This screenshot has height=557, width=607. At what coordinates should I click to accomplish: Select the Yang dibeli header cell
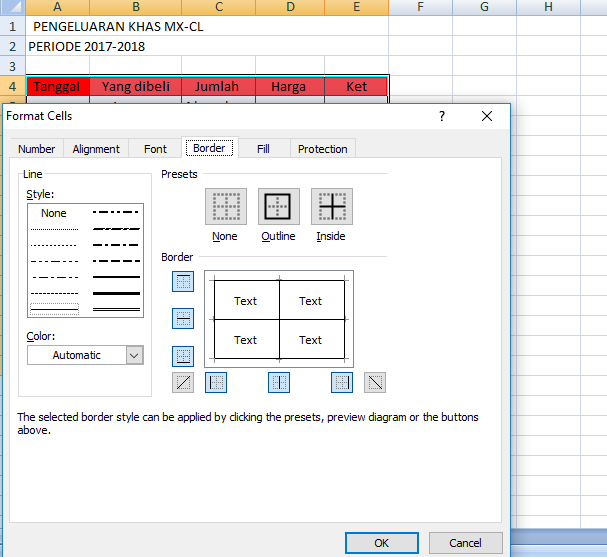(x=135, y=86)
